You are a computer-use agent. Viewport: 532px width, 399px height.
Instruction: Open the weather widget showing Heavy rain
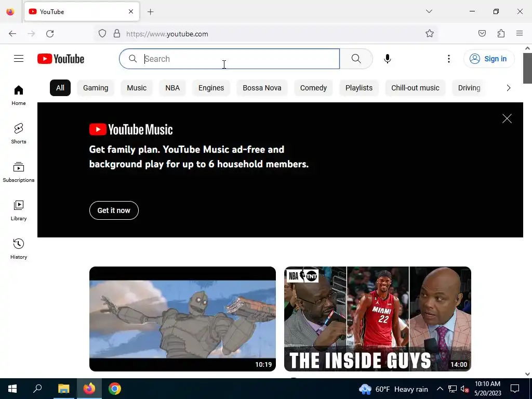394,389
